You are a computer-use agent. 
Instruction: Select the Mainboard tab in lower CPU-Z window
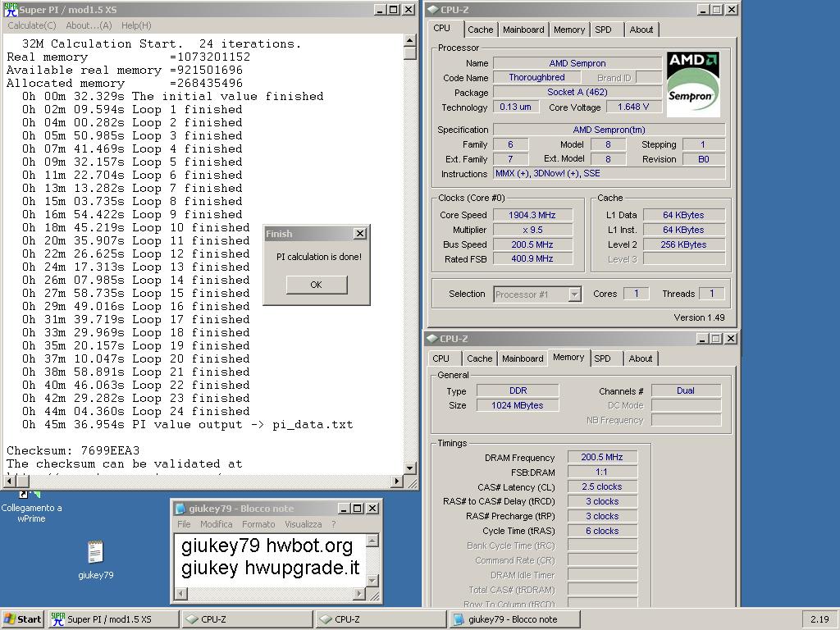click(x=523, y=358)
